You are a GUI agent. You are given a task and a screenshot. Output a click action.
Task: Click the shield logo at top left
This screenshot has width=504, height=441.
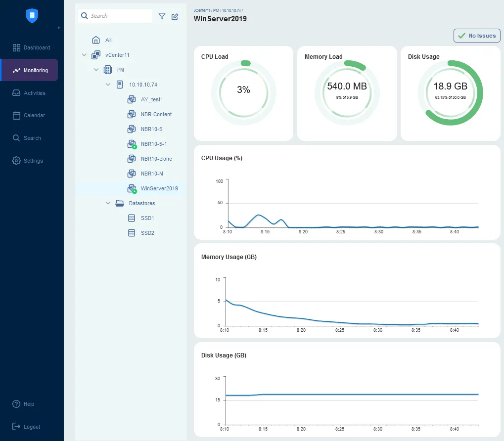pos(32,16)
